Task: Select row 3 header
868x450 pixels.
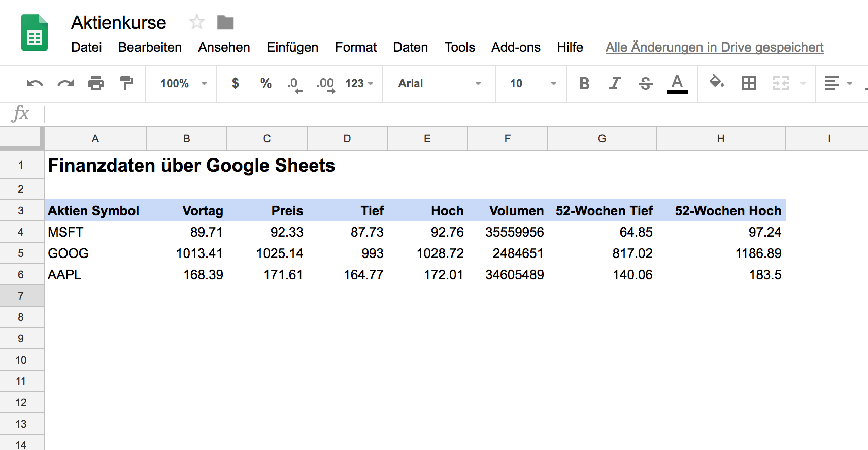Action: 21,210
